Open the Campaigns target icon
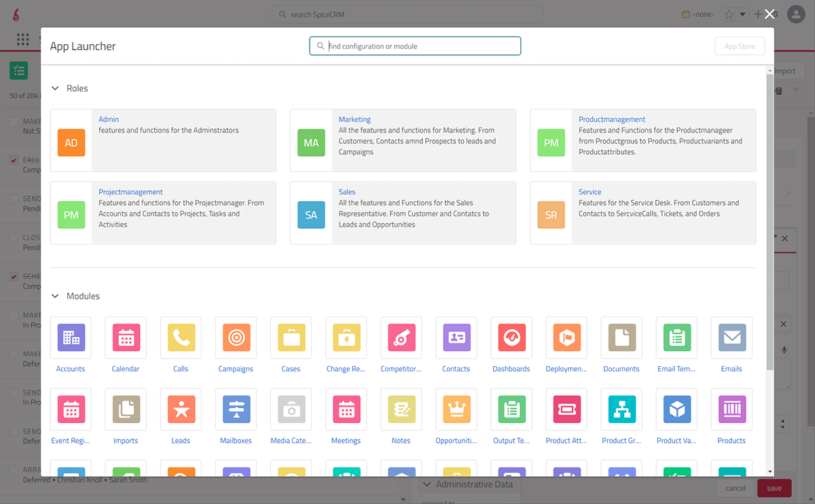Viewport: 815px width, 504px height. tap(236, 338)
